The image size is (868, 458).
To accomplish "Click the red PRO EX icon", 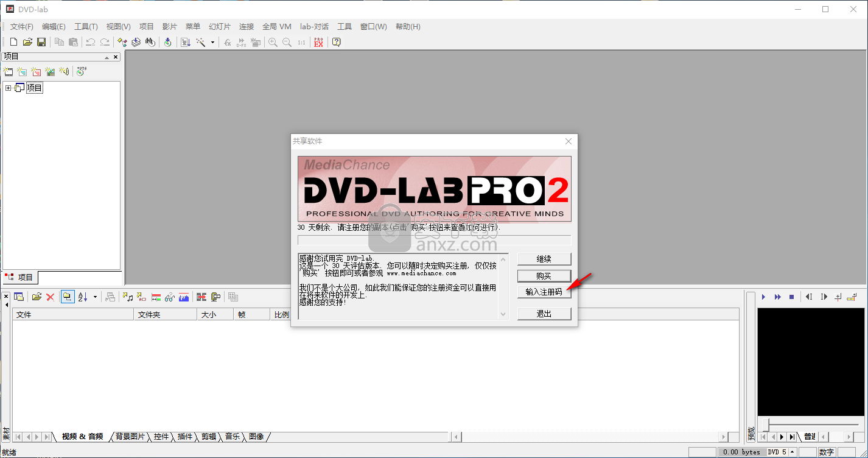I will click(318, 42).
